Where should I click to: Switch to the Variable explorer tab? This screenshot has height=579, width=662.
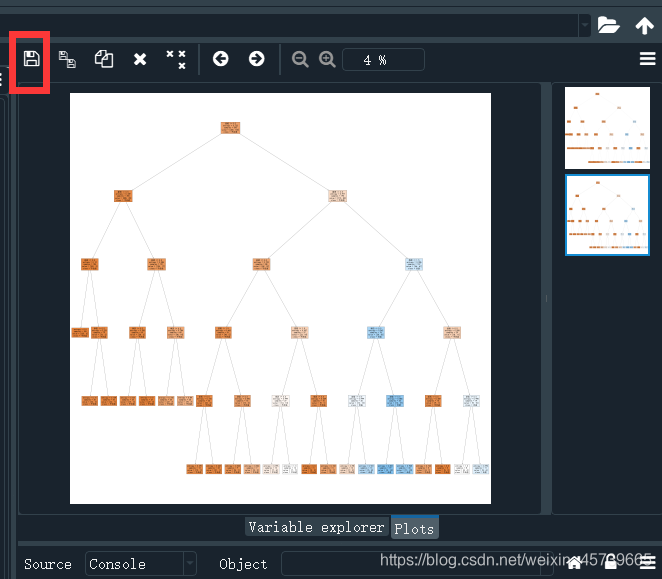pos(317,527)
